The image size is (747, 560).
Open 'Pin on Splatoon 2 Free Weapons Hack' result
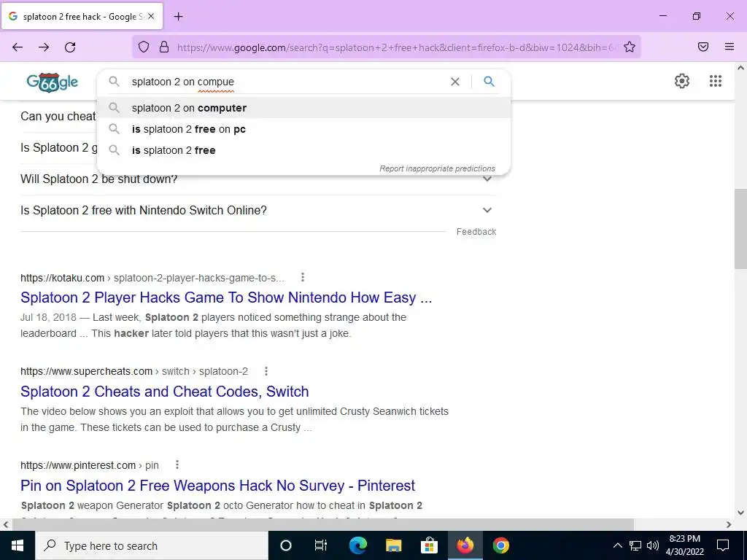pos(217,485)
